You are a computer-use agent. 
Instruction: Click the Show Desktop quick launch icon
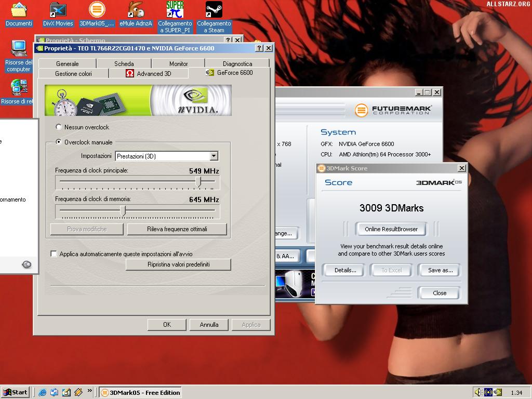pyautogui.click(x=54, y=392)
